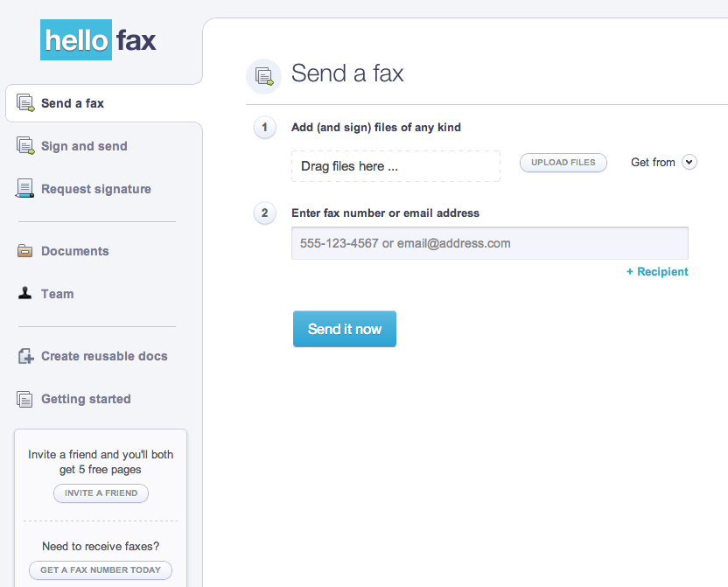Open the Send a fax tab

point(73,103)
